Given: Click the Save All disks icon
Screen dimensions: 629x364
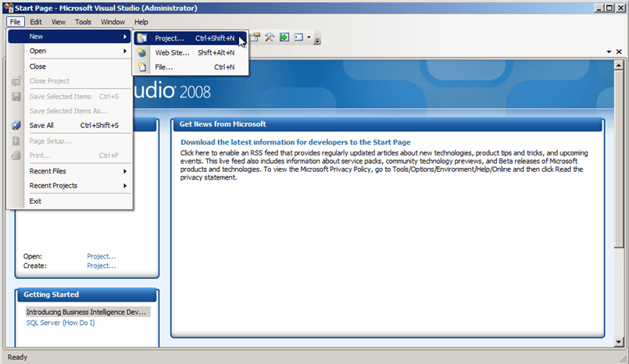Looking at the screenshot, I should point(16,125).
